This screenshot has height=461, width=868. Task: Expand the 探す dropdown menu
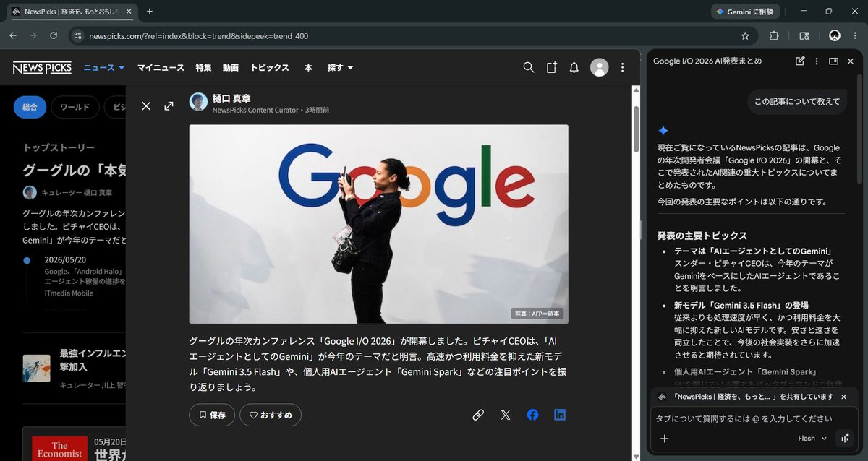[340, 68]
